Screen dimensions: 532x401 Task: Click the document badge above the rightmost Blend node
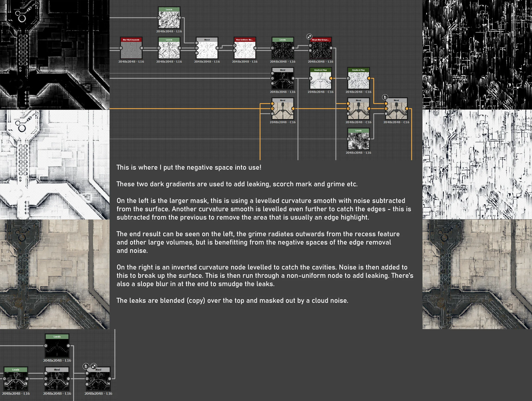pyautogui.click(x=385, y=97)
